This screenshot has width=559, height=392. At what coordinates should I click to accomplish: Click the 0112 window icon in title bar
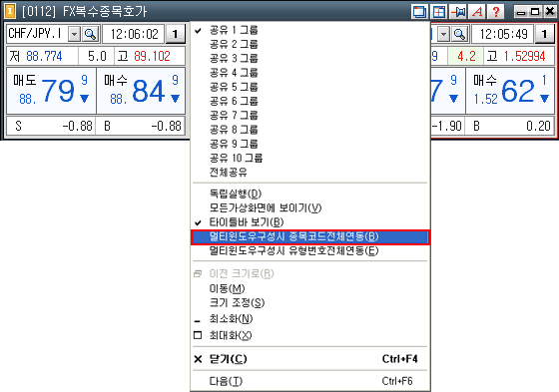(10, 11)
